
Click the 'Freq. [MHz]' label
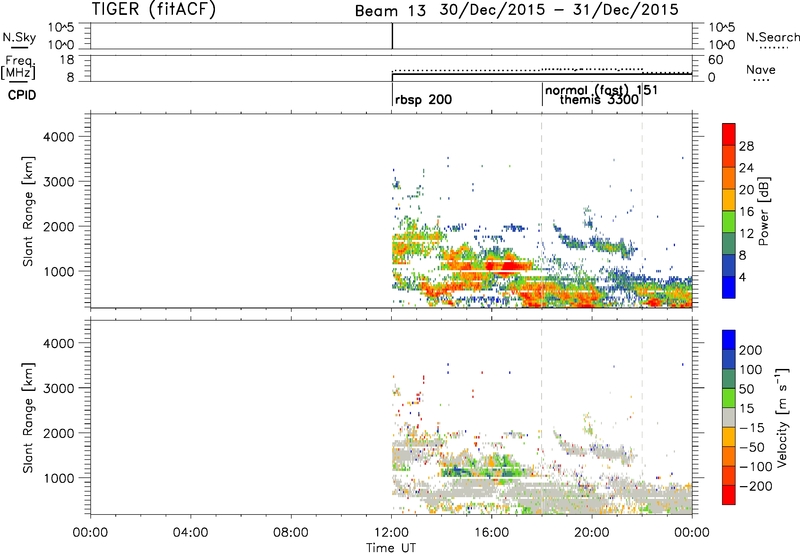(x=18, y=68)
